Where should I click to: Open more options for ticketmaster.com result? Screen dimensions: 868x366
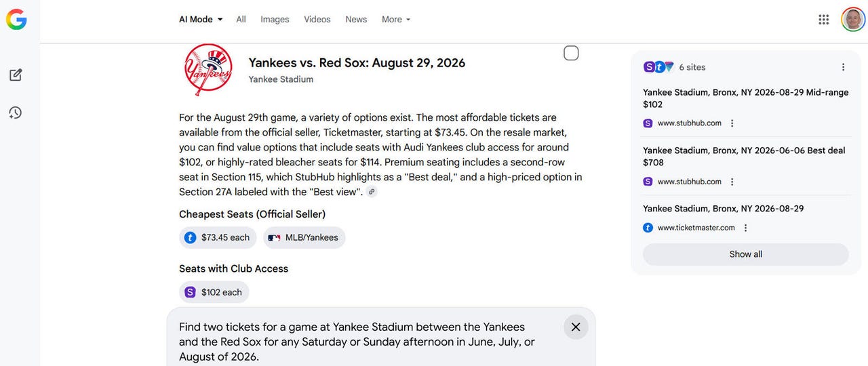click(745, 228)
